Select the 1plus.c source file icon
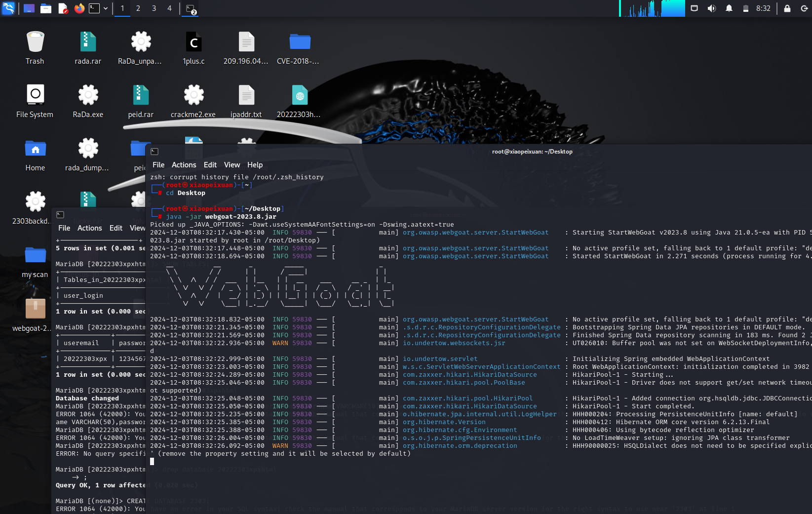The height and width of the screenshot is (514, 812). [x=193, y=48]
